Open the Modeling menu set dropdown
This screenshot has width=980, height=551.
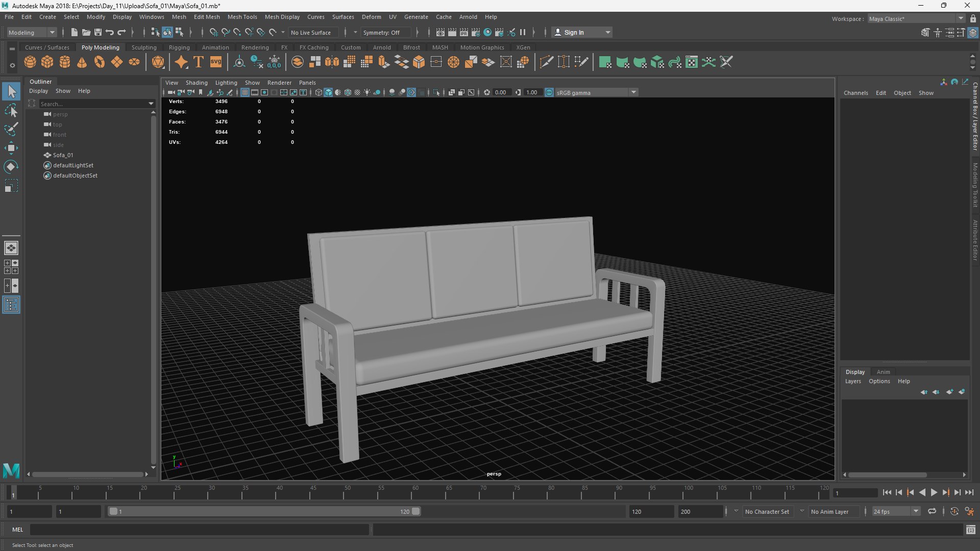click(32, 32)
